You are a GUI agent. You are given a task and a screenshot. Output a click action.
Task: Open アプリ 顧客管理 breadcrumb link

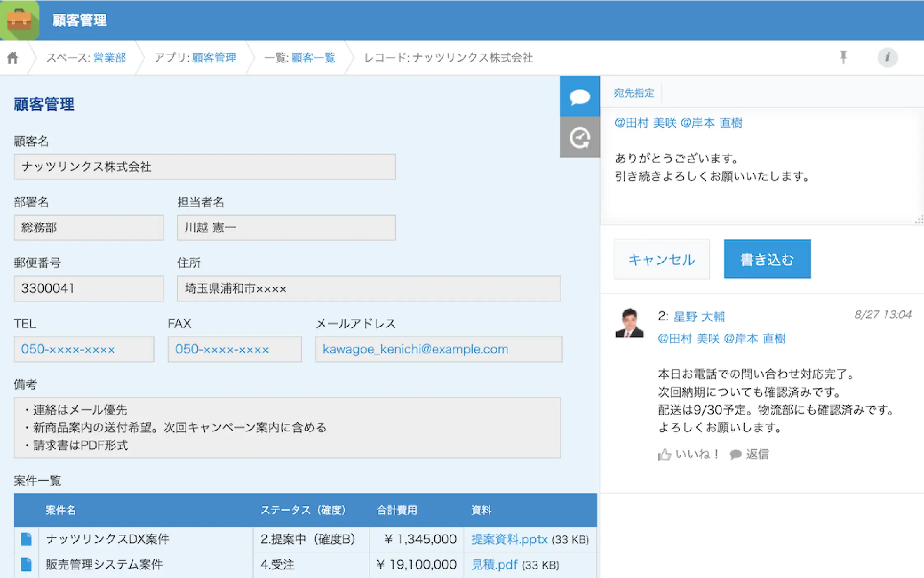pyautogui.click(x=214, y=57)
